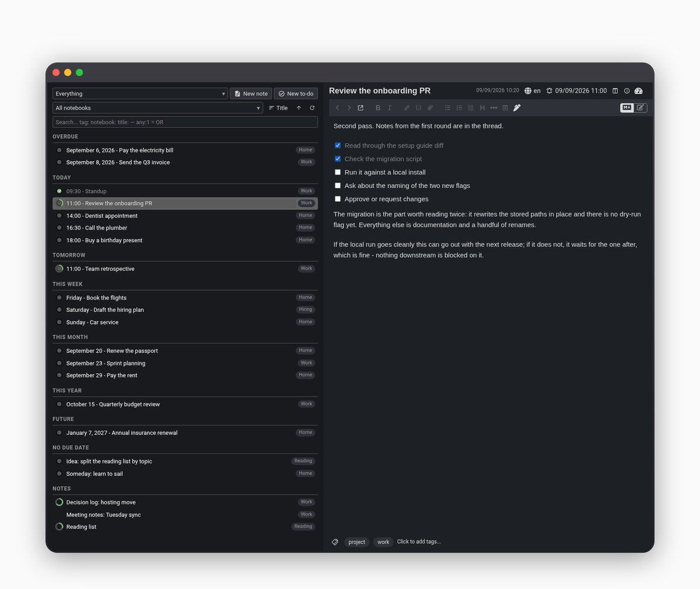This screenshot has width=700, height=589.
Task: Open 'Meeting notes: Tuesday sync' note
Action: tap(185, 515)
